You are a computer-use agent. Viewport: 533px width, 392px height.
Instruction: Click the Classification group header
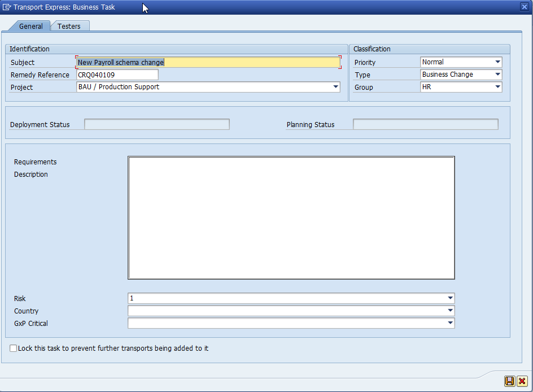click(430, 49)
